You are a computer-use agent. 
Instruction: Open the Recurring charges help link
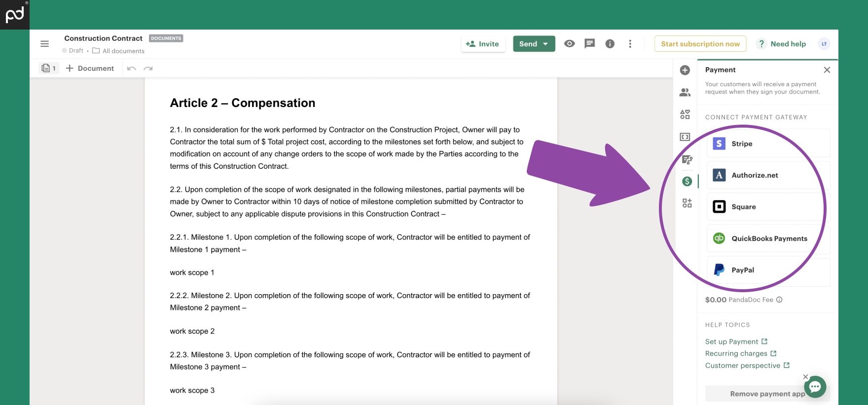pyautogui.click(x=741, y=353)
